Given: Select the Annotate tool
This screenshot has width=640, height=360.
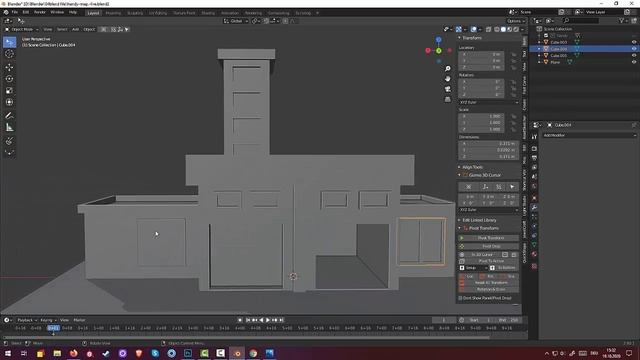Looking at the screenshot, I should 9,116.
